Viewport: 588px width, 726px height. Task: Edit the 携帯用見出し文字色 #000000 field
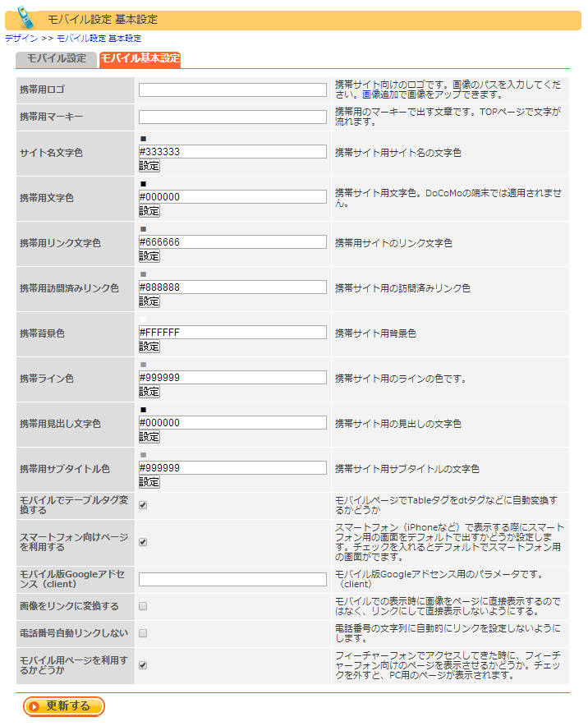pos(232,422)
